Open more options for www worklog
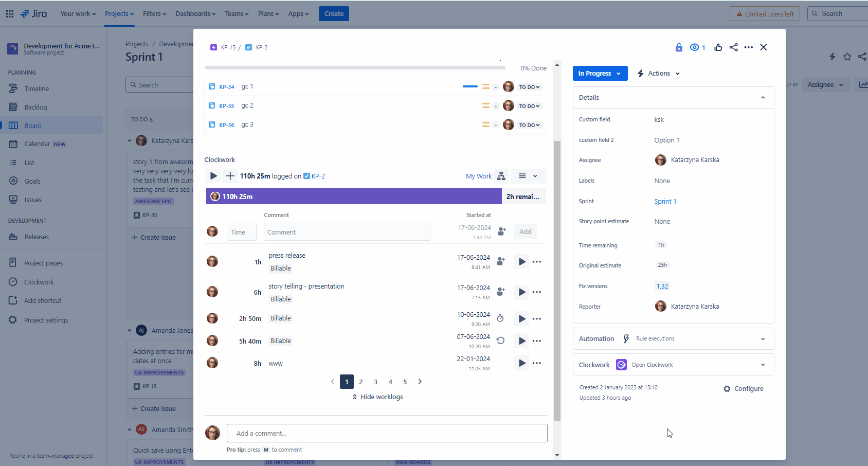The width and height of the screenshot is (868, 466). coord(537,363)
